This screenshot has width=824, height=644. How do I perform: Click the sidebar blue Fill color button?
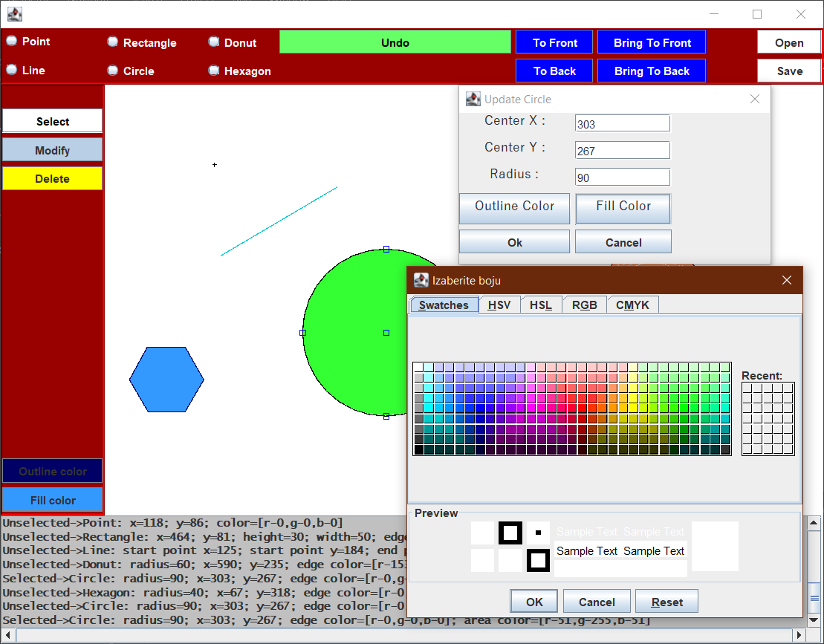(x=53, y=500)
